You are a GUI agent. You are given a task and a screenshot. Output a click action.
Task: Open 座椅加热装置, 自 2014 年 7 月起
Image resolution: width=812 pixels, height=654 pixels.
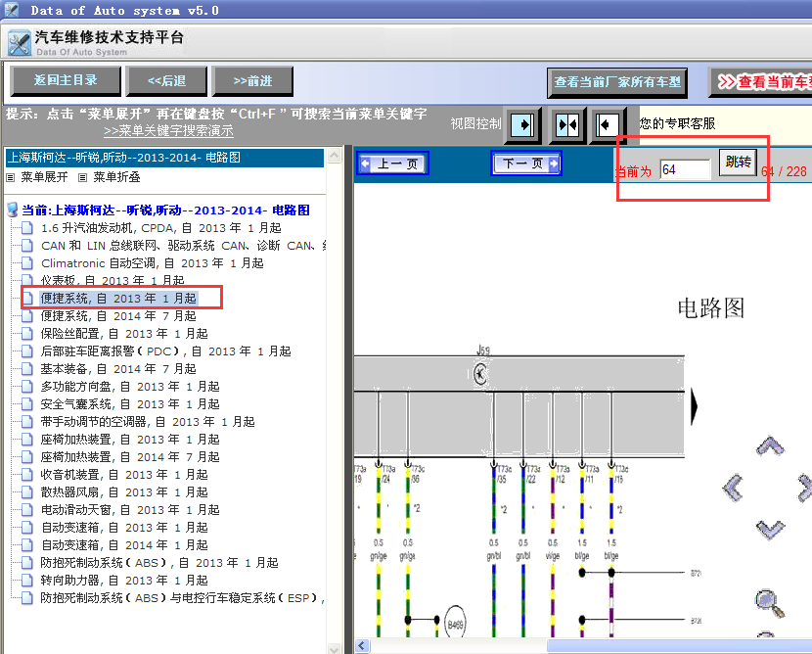point(130,457)
